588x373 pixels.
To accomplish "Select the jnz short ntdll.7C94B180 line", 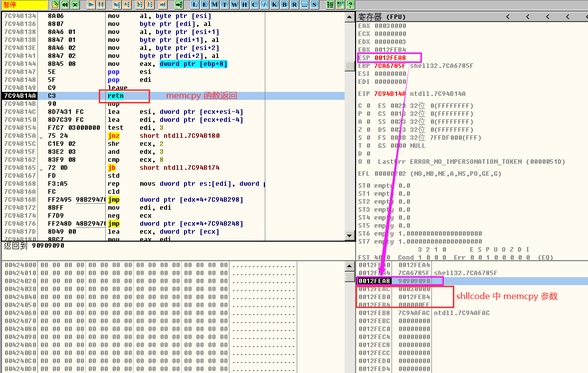I will pos(180,136).
